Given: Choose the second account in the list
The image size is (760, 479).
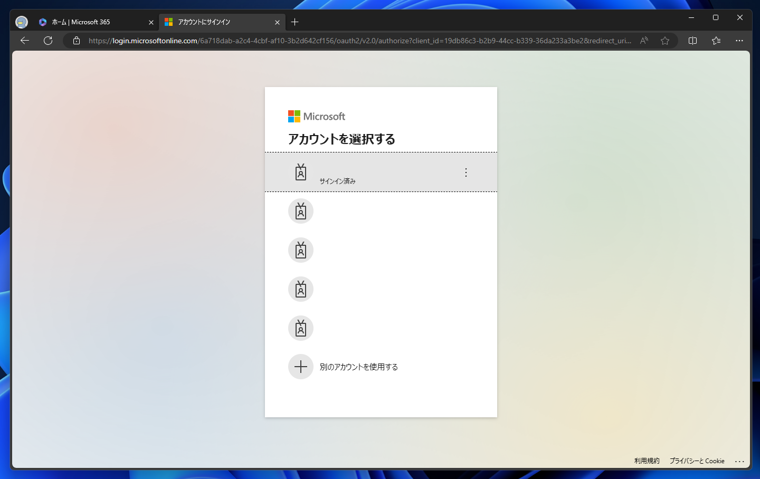Looking at the screenshot, I should pyautogui.click(x=380, y=211).
